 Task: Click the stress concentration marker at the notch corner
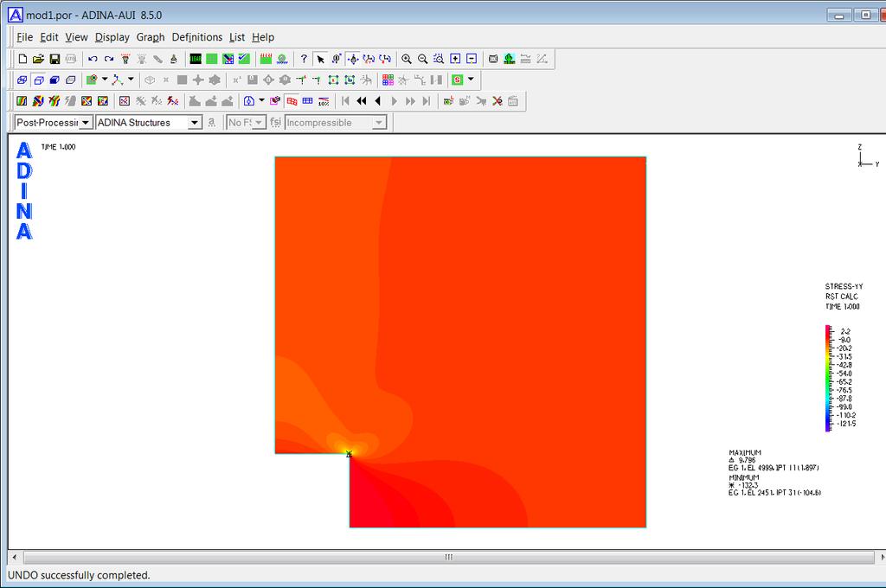click(349, 454)
